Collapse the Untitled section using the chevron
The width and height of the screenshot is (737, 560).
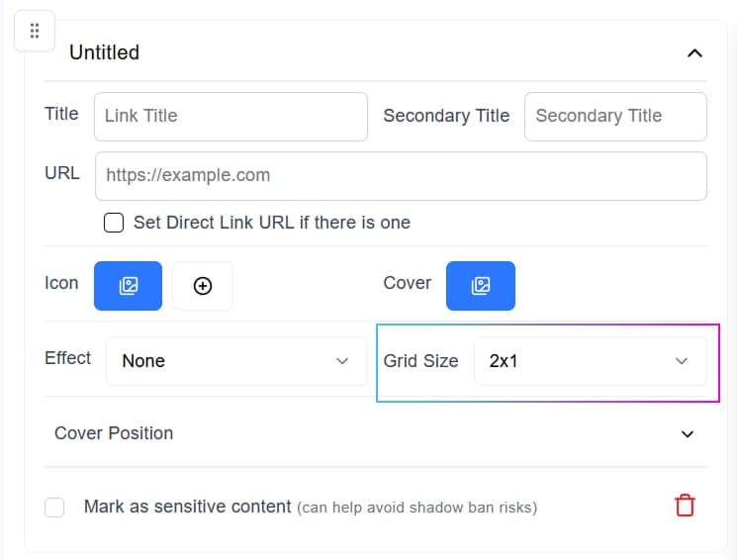tap(694, 53)
